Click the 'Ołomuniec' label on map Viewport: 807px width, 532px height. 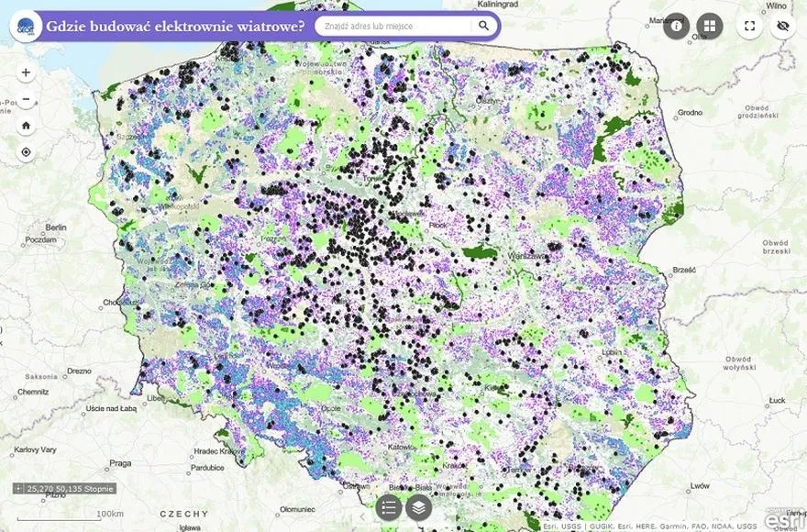click(297, 509)
